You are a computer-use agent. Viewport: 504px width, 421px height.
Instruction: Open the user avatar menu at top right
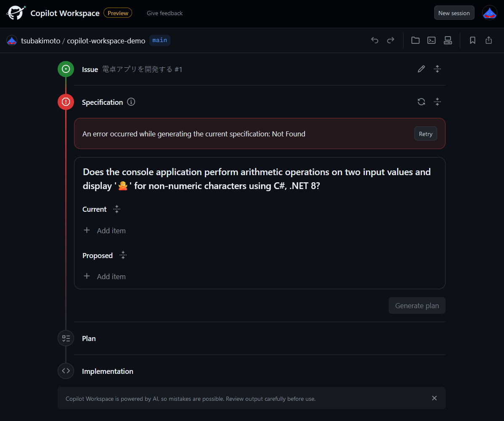point(490,13)
